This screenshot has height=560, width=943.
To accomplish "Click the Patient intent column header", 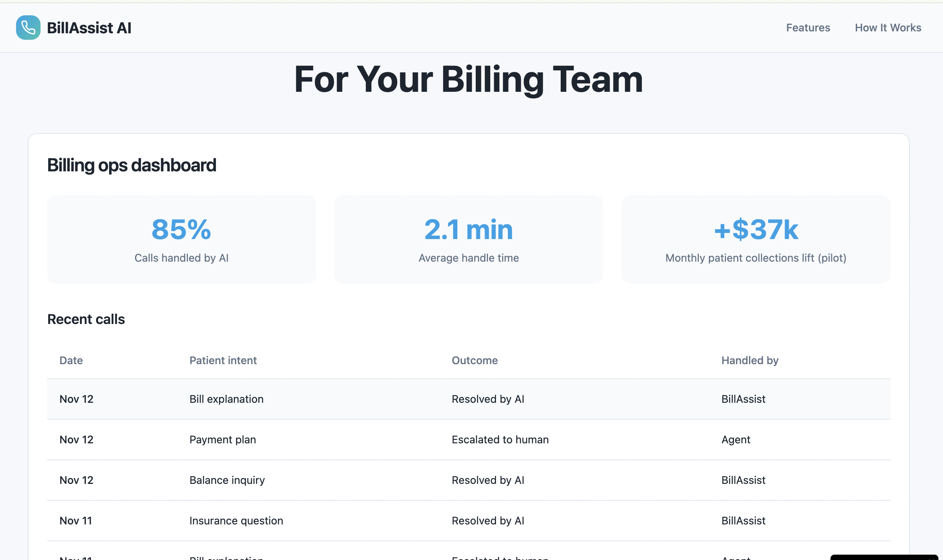I will (223, 360).
